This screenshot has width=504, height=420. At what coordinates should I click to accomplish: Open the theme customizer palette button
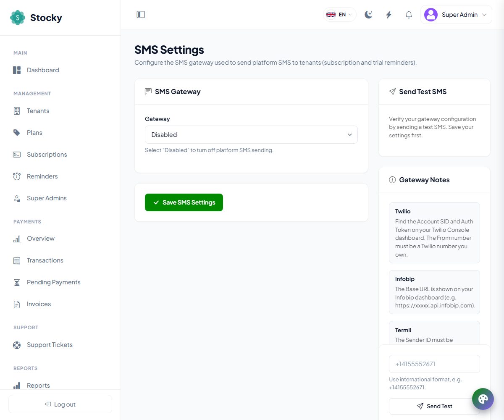pos(483,399)
